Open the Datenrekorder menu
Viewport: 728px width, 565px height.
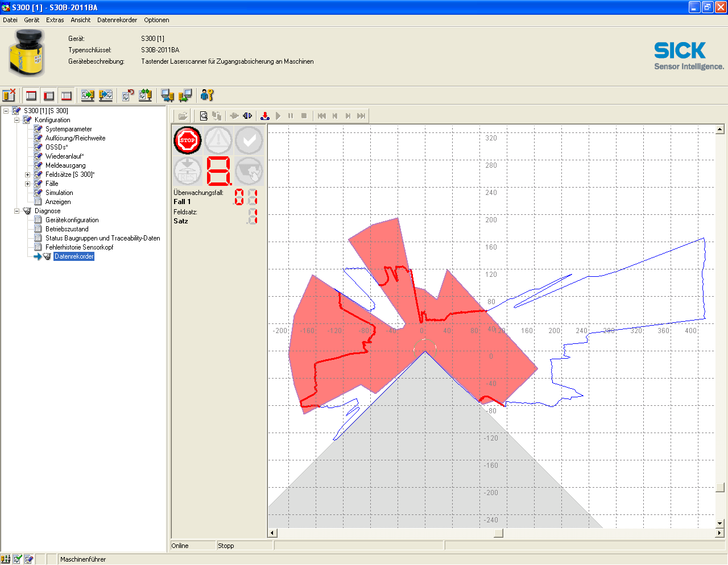pos(117,20)
